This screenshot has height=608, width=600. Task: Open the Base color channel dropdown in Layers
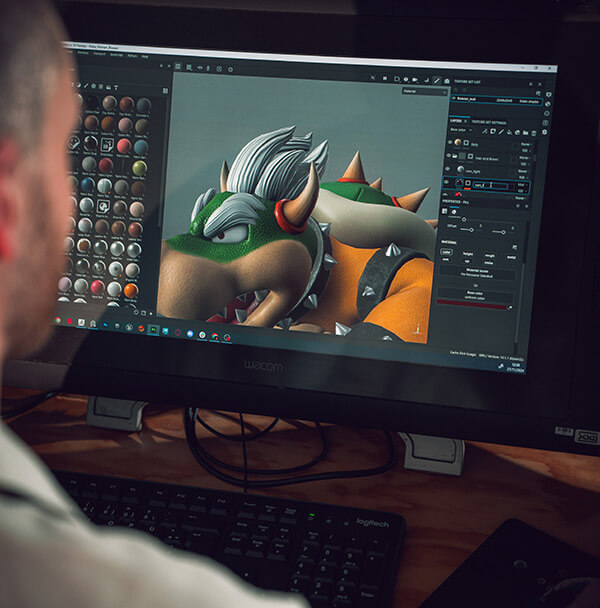click(x=461, y=130)
